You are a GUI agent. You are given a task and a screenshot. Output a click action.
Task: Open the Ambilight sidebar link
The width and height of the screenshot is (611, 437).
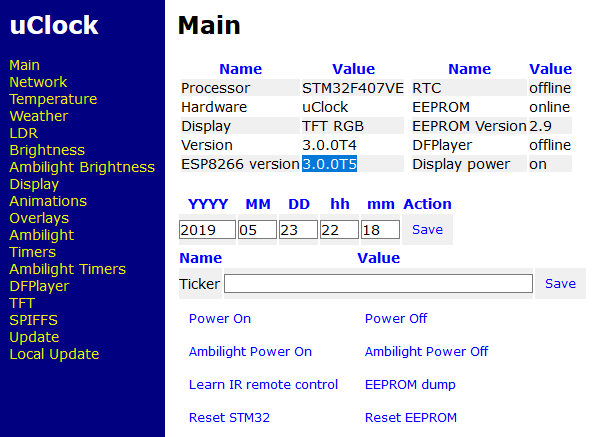[x=42, y=235]
